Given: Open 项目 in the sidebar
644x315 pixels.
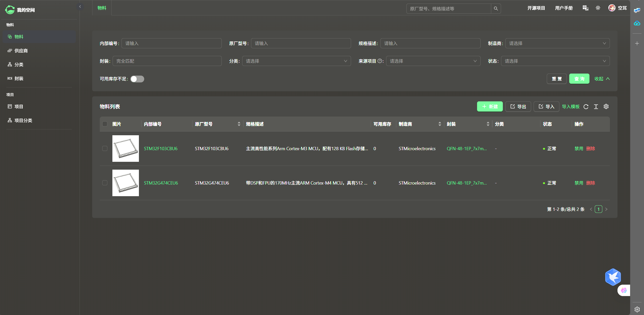Looking at the screenshot, I should (39, 106).
